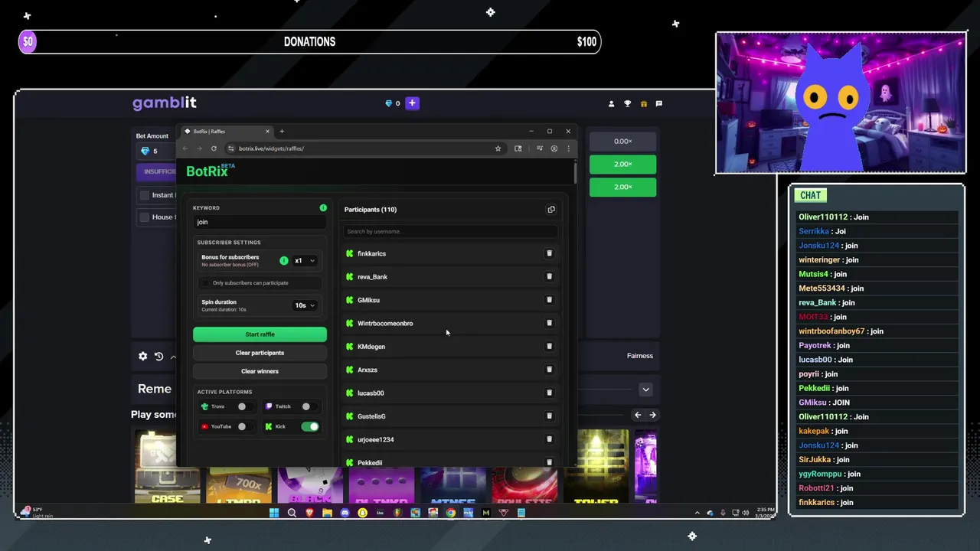
Task: Open File Explorer from taskbar
Action: (327, 513)
